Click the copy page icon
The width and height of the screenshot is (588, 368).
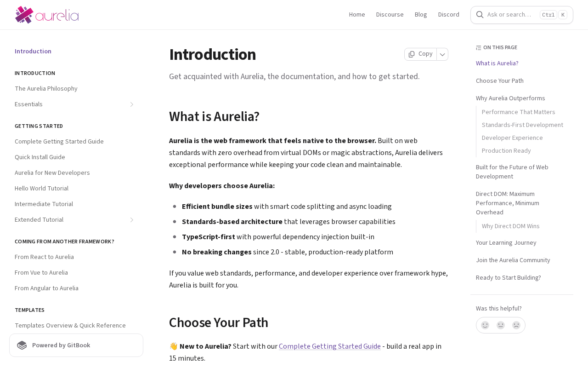click(412, 54)
